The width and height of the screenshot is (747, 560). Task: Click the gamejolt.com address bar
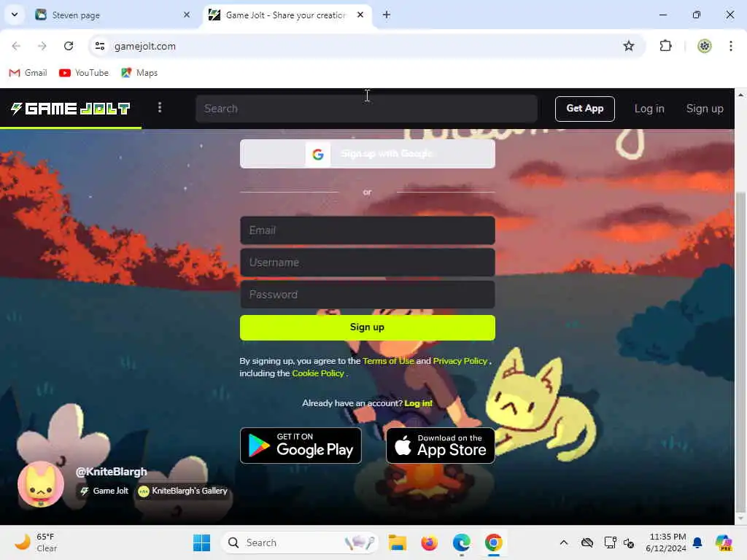tap(367, 46)
